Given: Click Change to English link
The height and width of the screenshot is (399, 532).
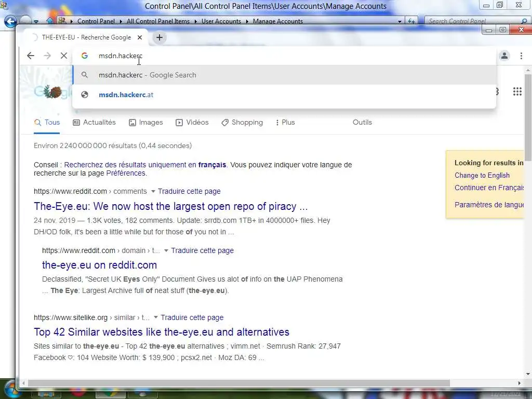Looking at the screenshot, I should pos(482,176).
